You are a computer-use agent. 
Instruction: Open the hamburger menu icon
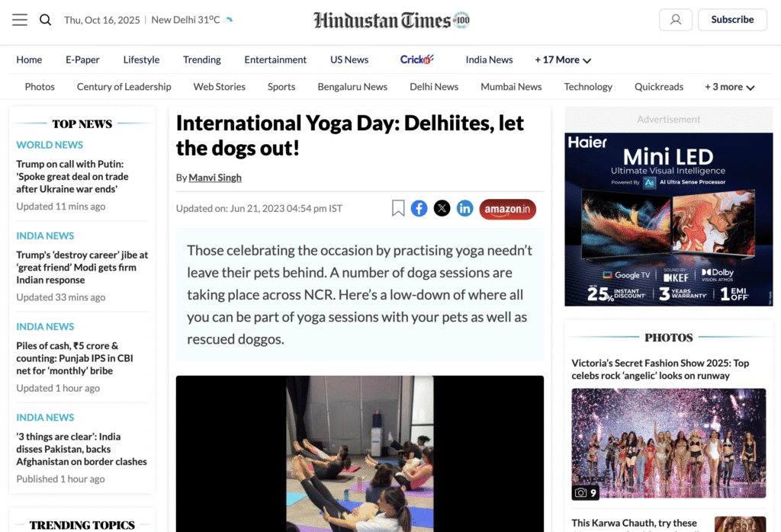[x=20, y=20]
